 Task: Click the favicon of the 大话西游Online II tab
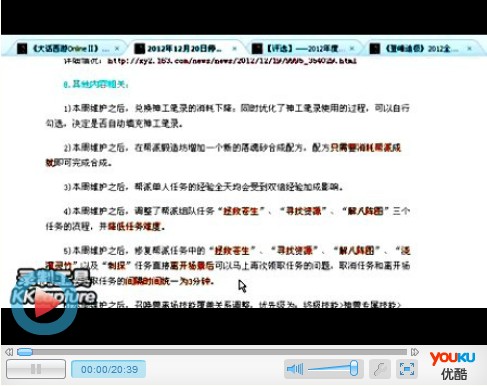(x=22, y=49)
